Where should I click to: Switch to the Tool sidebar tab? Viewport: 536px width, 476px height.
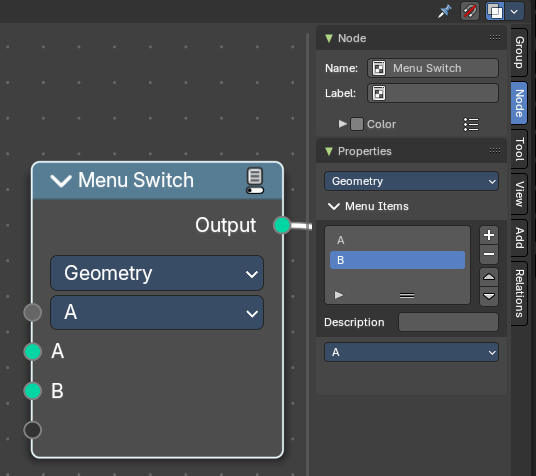click(519, 149)
